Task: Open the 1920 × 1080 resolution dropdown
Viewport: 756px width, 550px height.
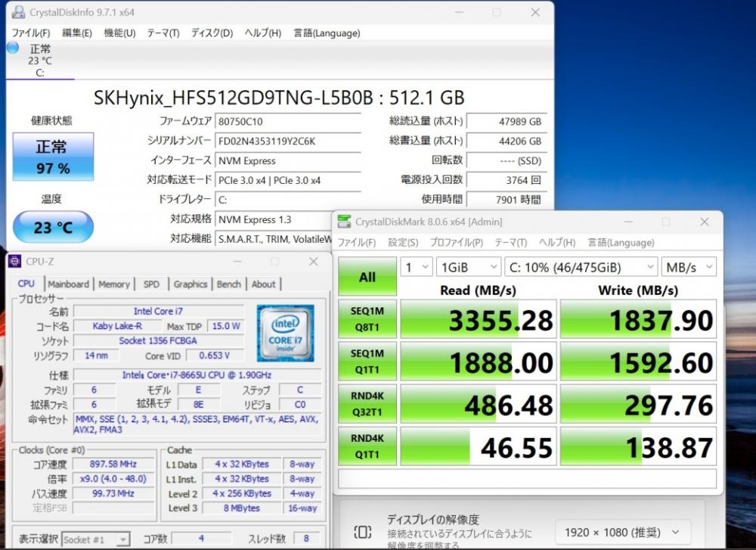Action: 622,532
